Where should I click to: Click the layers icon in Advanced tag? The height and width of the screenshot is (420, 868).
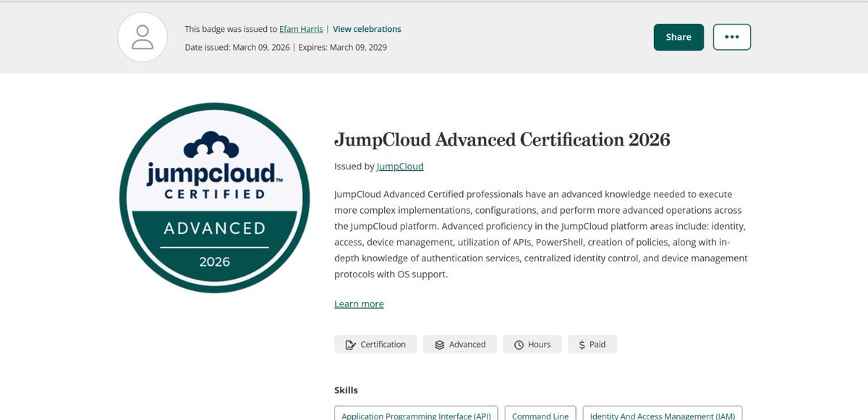pos(439,345)
